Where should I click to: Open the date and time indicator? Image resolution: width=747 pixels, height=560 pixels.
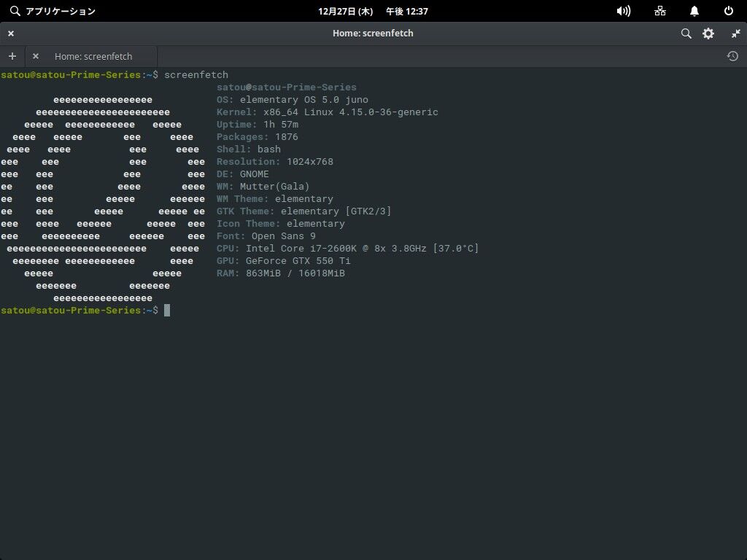[x=373, y=11]
